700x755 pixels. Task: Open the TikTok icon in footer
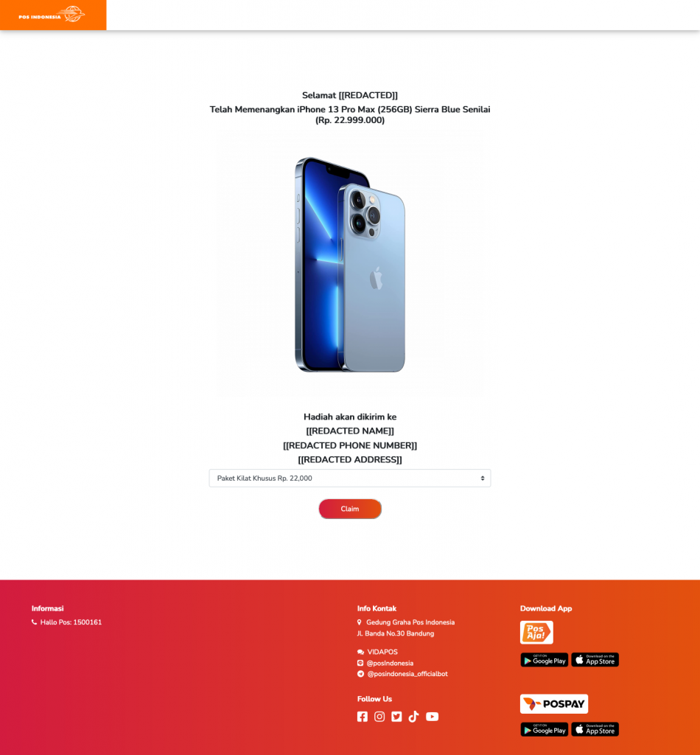click(414, 717)
